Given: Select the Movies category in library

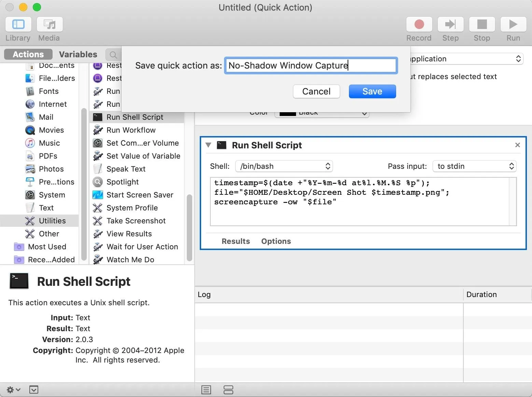Looking at the screenshot, I should point(44,130).
